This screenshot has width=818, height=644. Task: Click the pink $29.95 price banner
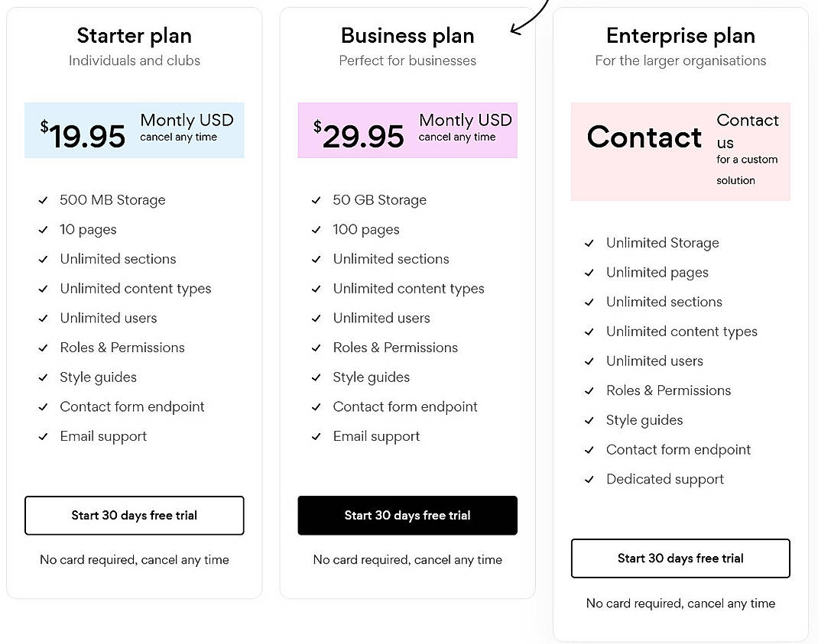click(407, 130)
